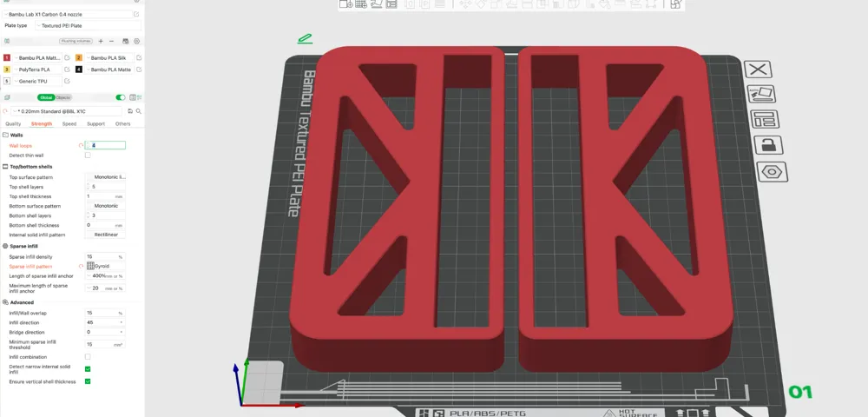The image size is (868, 417).
Task: Open Infill direction value dropdown
Action: click(105, 322)
